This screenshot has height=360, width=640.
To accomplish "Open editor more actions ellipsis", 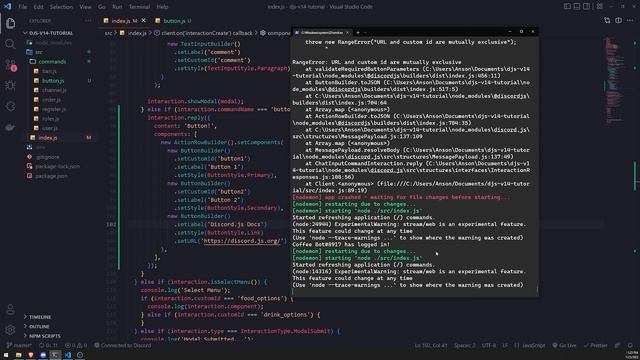I will point(630,20).
